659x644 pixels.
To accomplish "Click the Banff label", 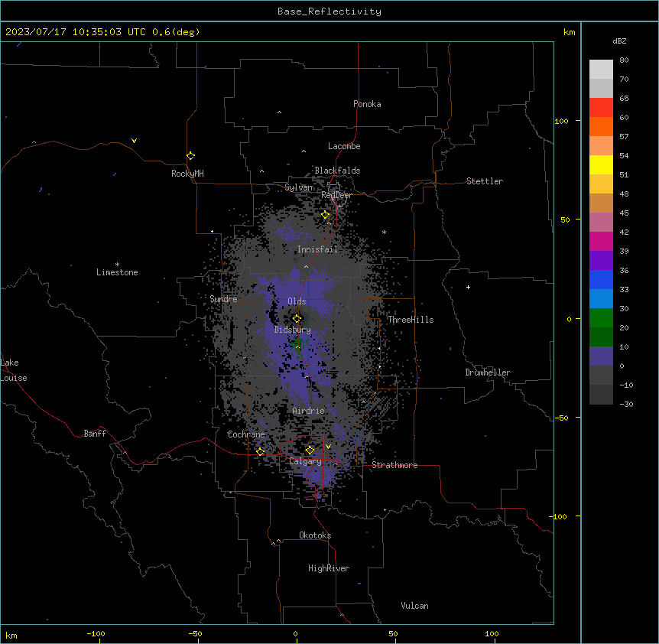I will coord(95,434).
